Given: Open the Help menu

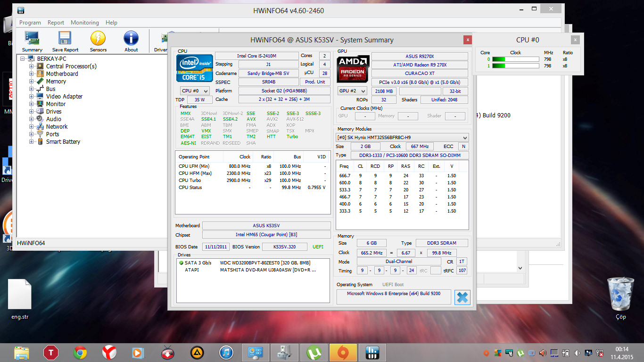Looking at the screenshot, I should coord(111,23).
